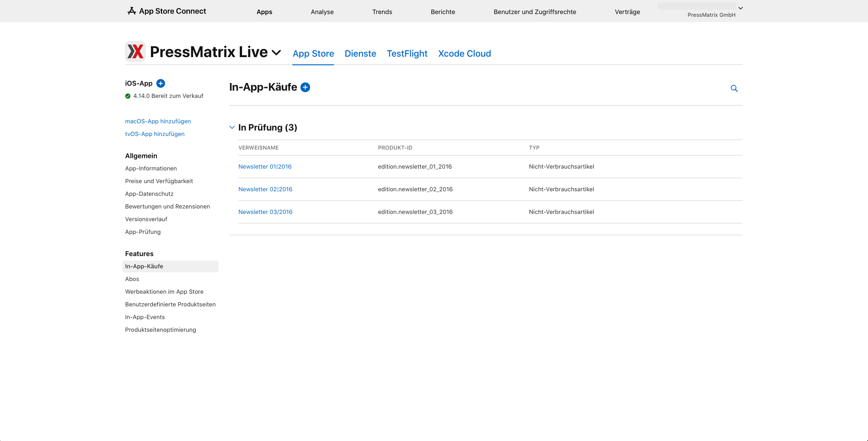Open Berichte in the top navigation
868x441 pixels.
(443, 12)
